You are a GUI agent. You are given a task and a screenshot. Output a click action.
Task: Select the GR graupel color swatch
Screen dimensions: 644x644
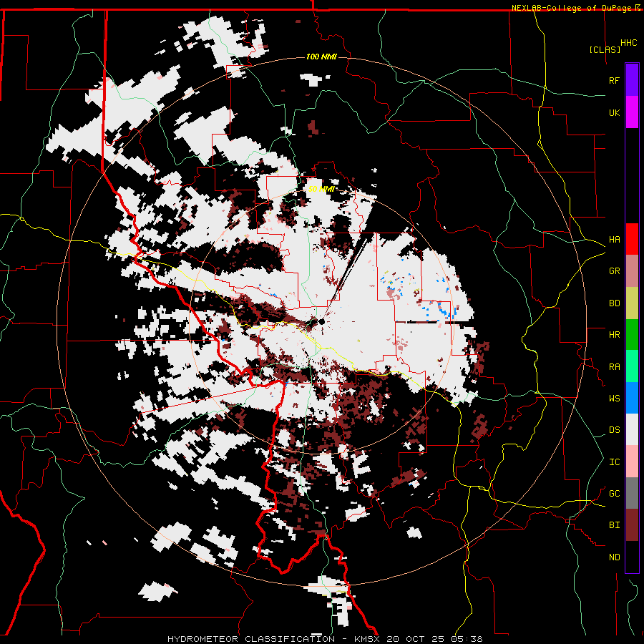tap(632, 271)
